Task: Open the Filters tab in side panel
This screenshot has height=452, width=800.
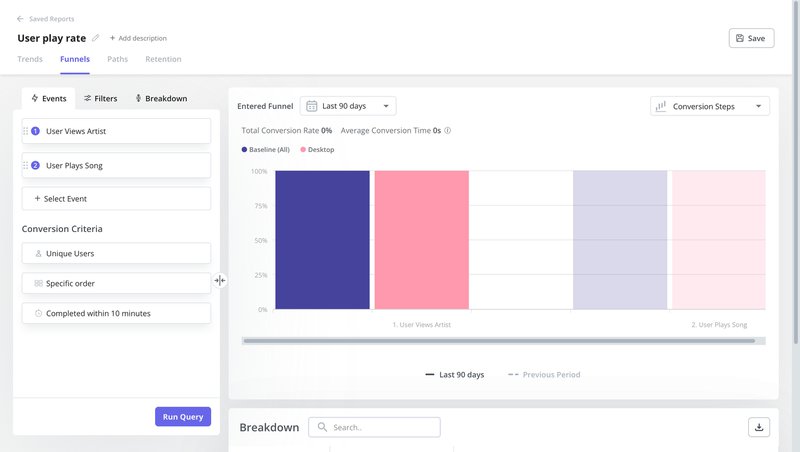Action: [x=100, y=99]
